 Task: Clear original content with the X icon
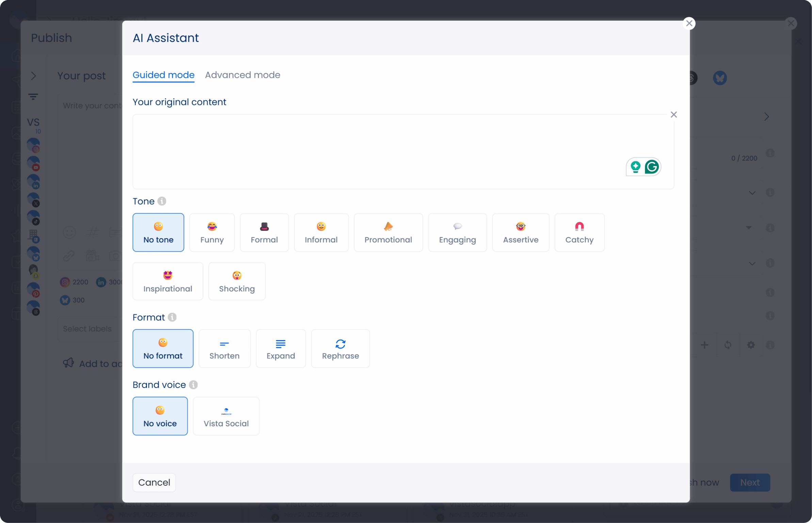click(673, 115)
